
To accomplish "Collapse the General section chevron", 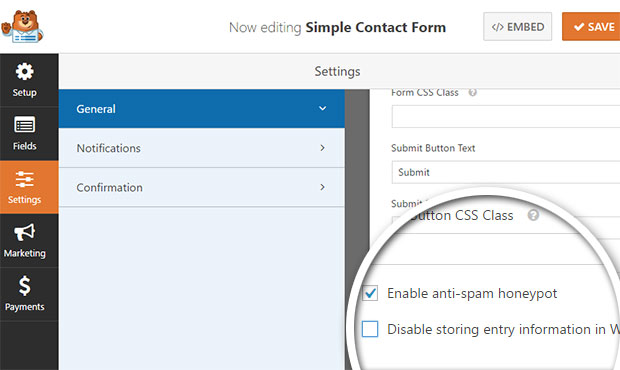I will [323, 108].
